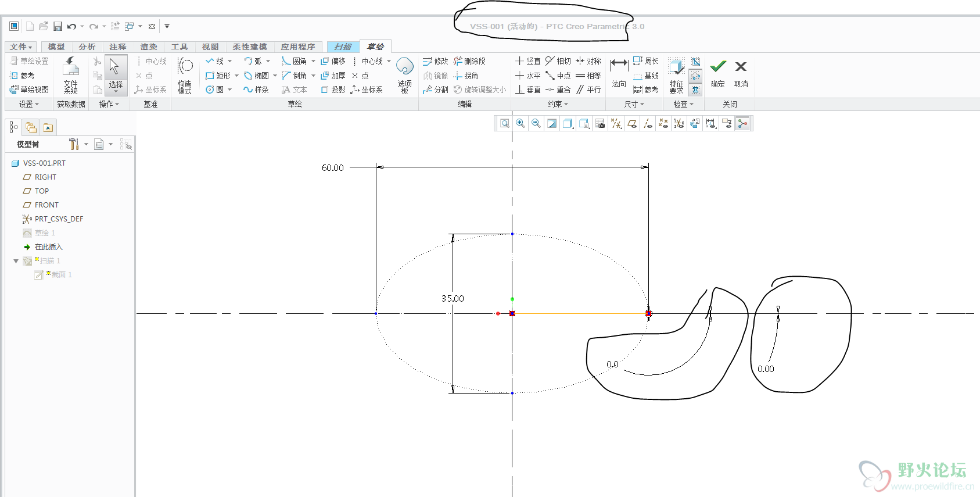
Task: Click the Perimeter (周长) dimension tool
Action: click(x=646, y=61)
